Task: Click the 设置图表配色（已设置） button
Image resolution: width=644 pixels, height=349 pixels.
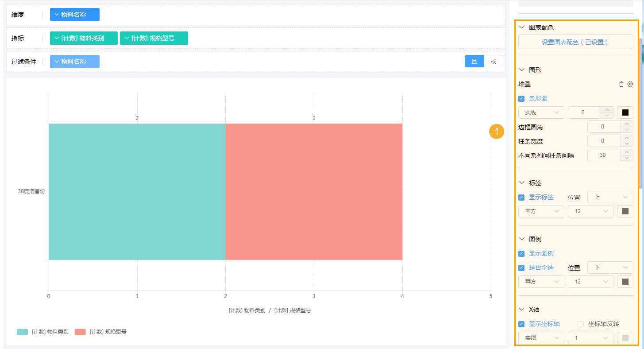Action: coord(575,42)
